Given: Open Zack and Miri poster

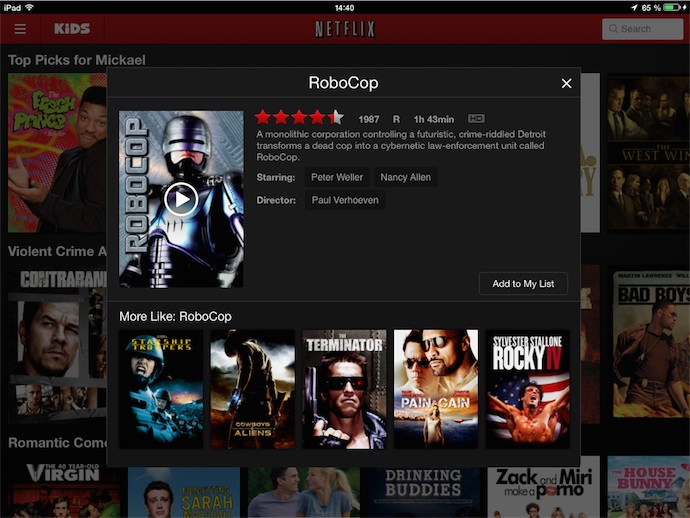Looking at the screenshot, I should [x=543, y=487].
